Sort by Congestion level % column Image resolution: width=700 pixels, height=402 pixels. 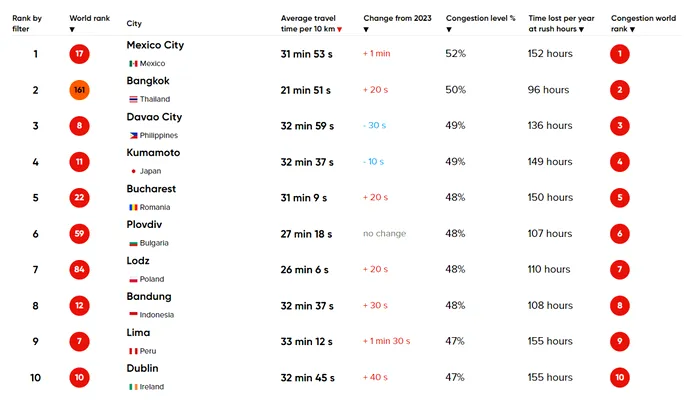449,30
